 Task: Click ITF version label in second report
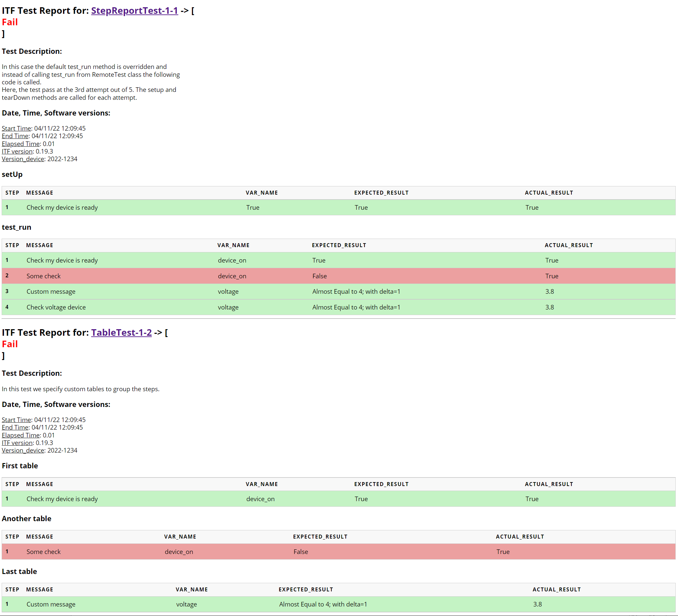[x=17, y=443]
